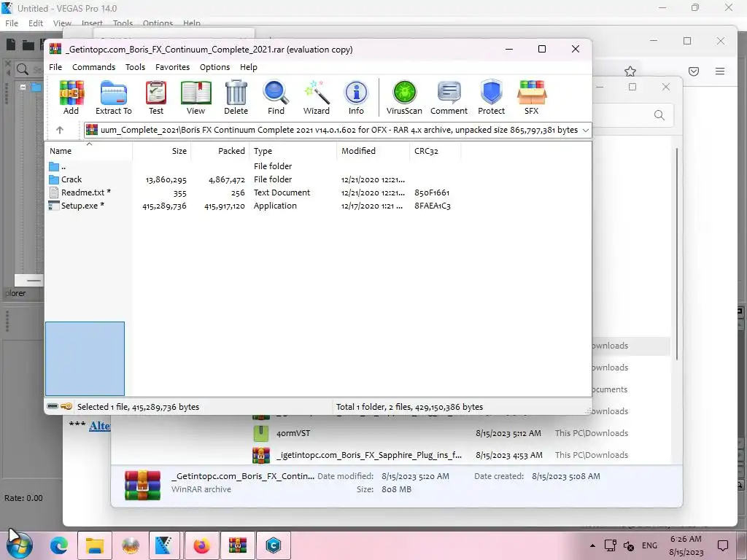747x560 pixels.
Task: Click the volume muted tray icon
Action: tap(629, 545)
